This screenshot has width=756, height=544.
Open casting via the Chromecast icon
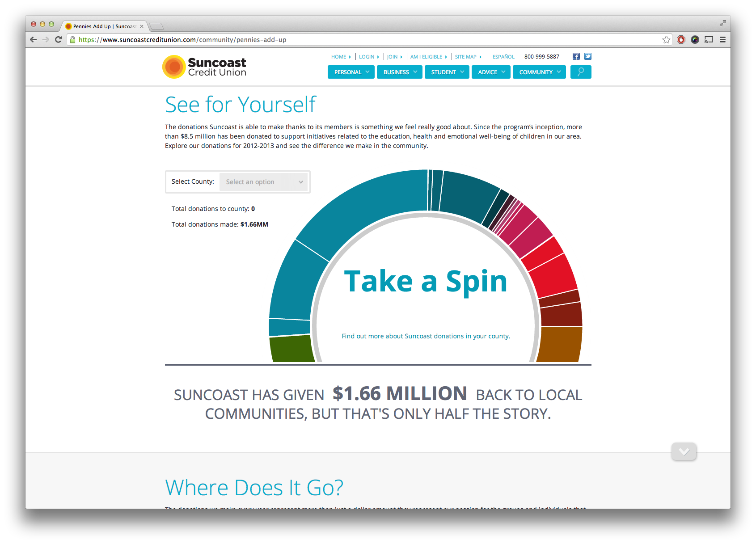click(709, 40)
